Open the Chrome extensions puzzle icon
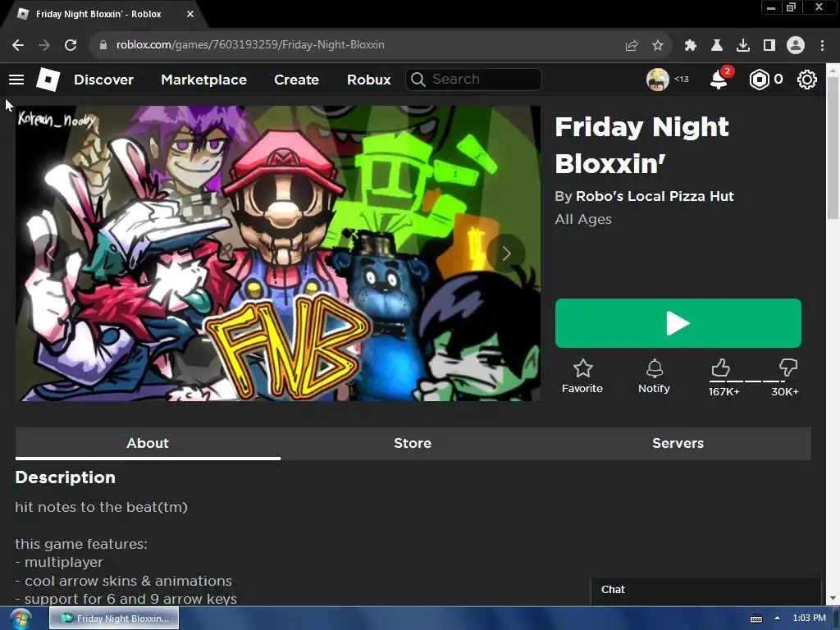Viewport: 840px width, 630px height. coord(691,46)
